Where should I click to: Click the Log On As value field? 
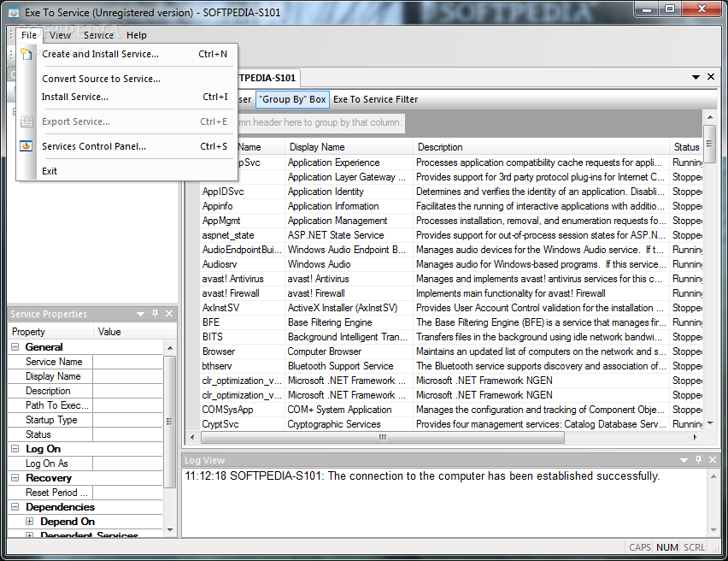coord(127,463)
